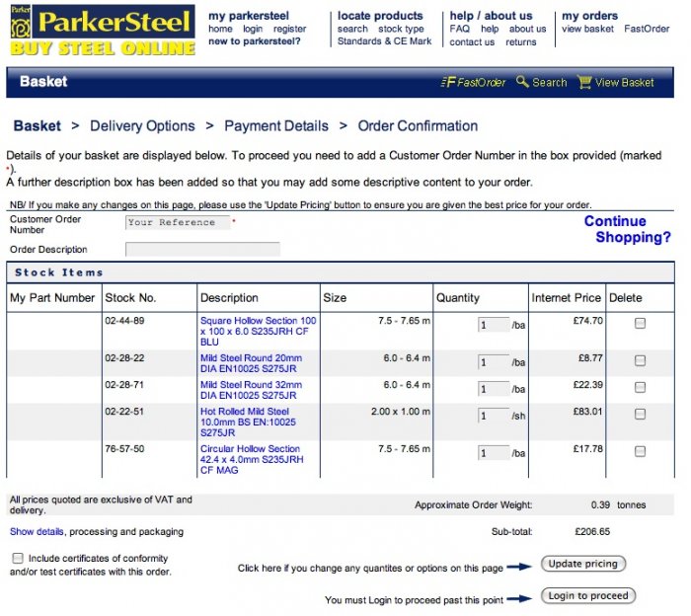691x616 pixels.
Task: Click View Basket text in the Basket bar
Action: 624,82
